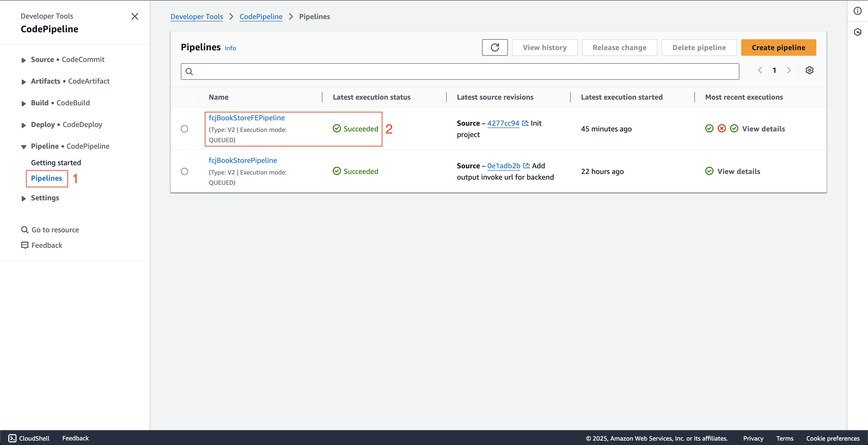Open external link icon beside commit 0e1adb2b
The image size is (868, 445).
pyautogui.click(x=525, y=166)
